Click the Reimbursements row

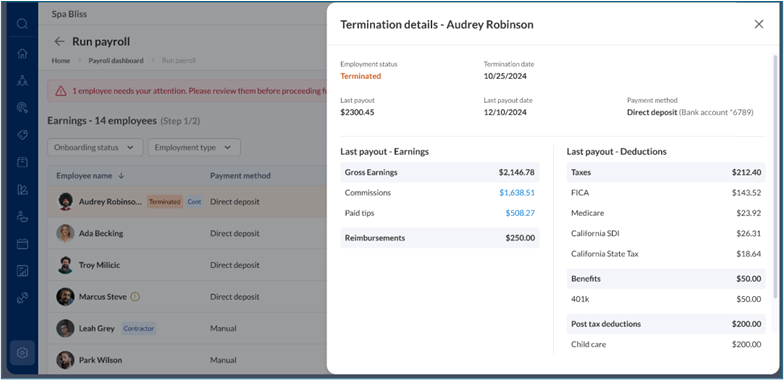pos(440,238)
